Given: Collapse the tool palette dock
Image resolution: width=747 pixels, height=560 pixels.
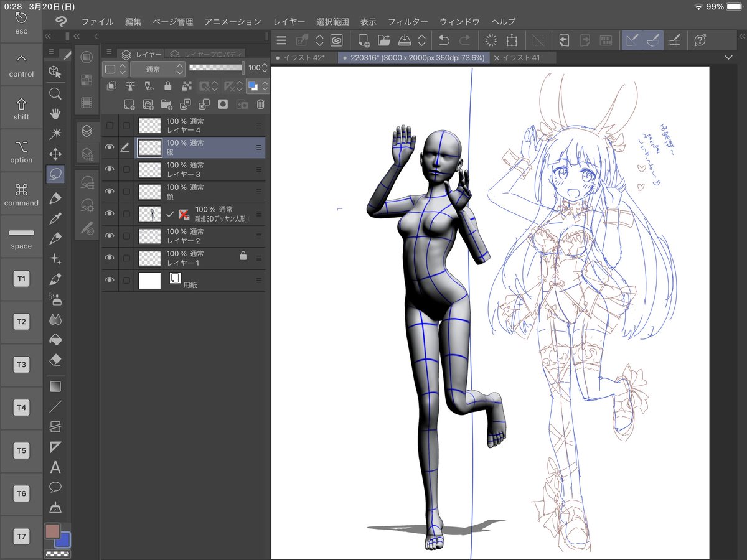Looking at the screenshot, I should 47,36.
